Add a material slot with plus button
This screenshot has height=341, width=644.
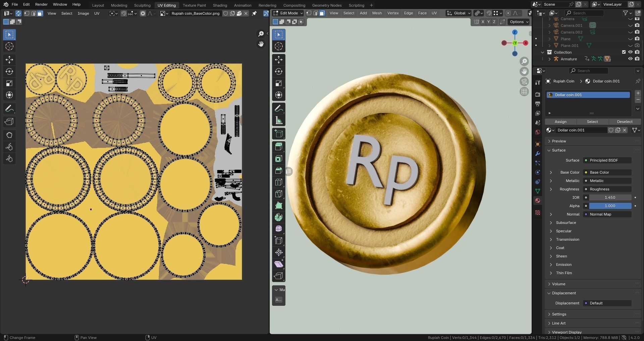(638, 93)
